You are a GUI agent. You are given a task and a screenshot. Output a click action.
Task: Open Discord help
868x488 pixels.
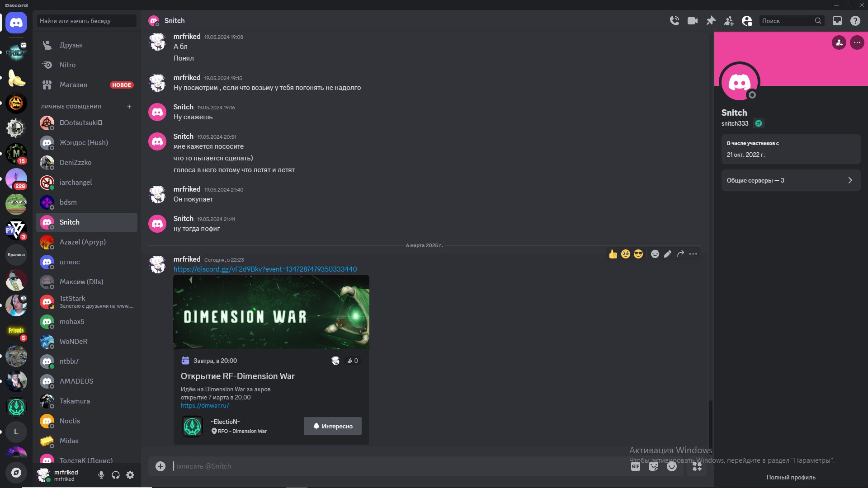(855, 21)
